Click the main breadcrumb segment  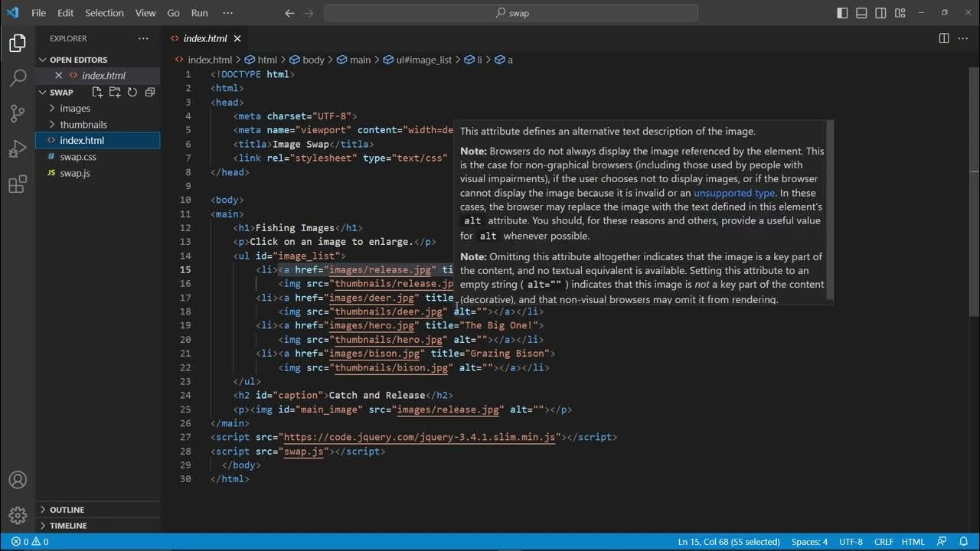(x=354, y=60)
